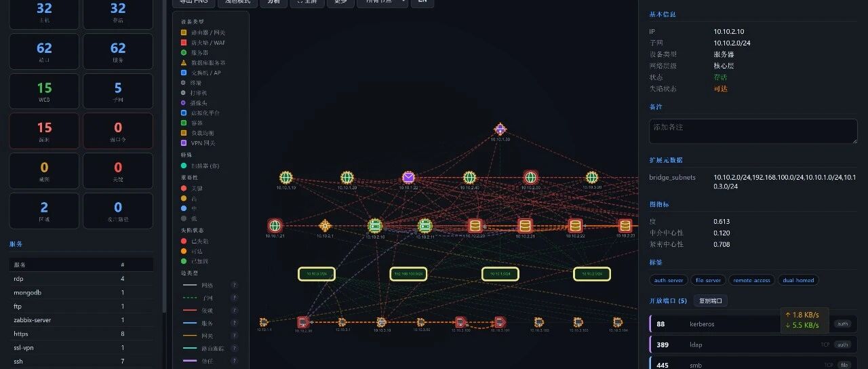Open the 所有节点 filter dropdown
Image resolution: width=868 pixels, height=369 pixels.
click(382, 2)
